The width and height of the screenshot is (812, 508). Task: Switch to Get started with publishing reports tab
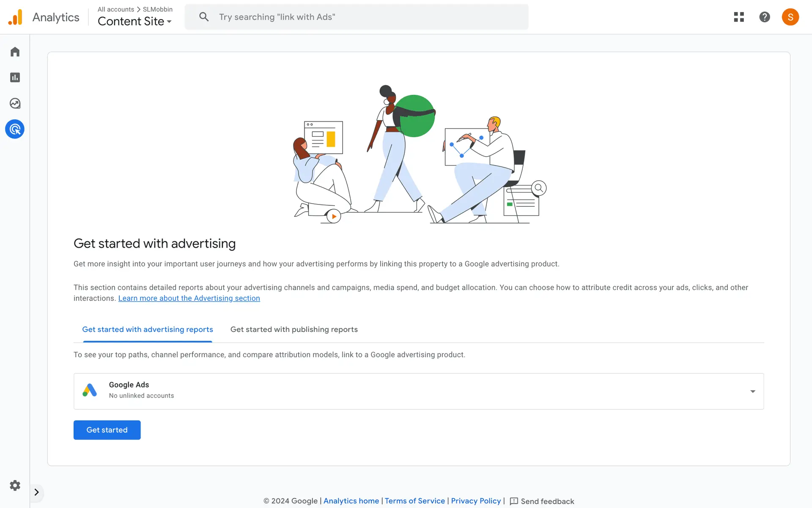pos(294,329)
